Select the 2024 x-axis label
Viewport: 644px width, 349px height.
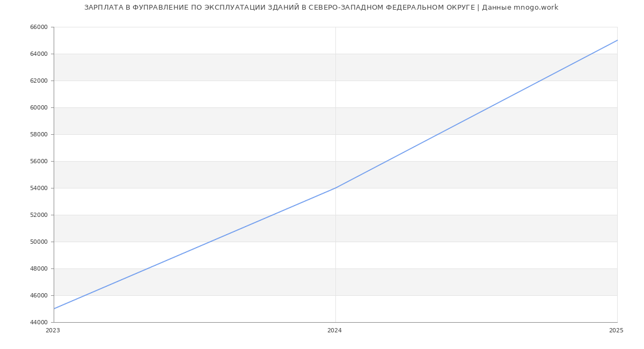[x=334, y=331]
